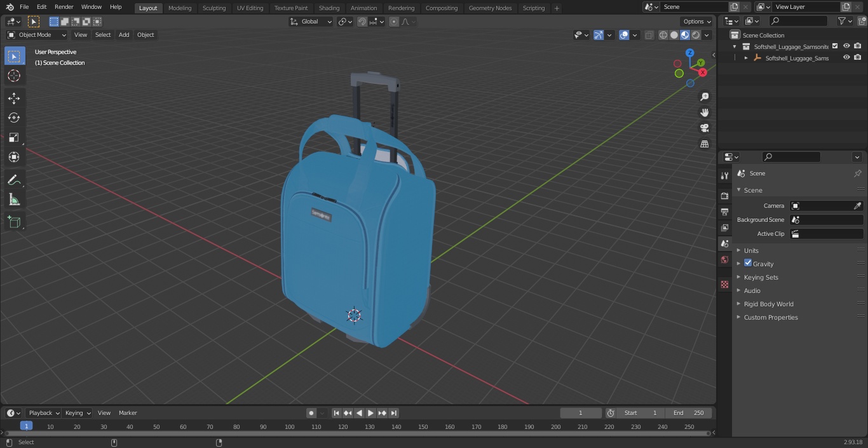Open the Tool properties tab
The height and width of the screenshot is (448, 868).
(x=724, y=176)
